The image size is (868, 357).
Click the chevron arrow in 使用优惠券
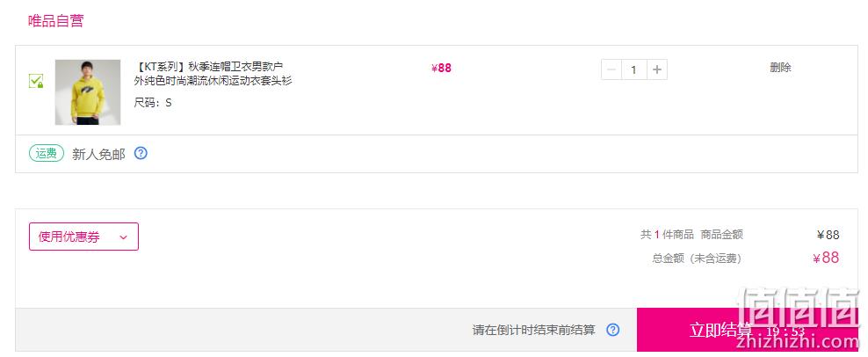(x=123, y=237)
